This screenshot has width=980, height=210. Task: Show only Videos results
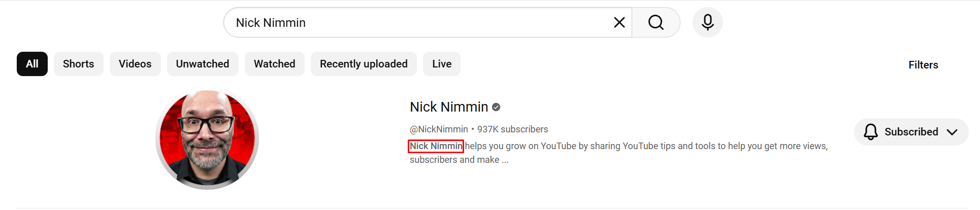tap(135, 64)
